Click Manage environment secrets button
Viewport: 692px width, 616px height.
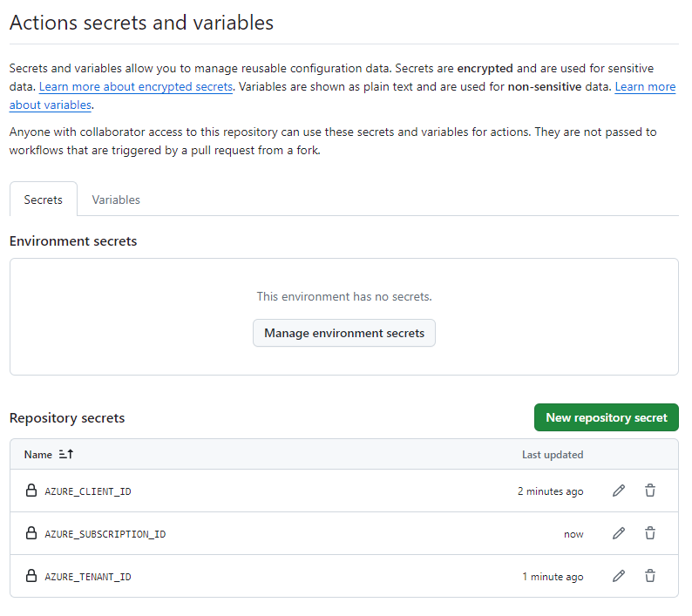click(344, 333)
